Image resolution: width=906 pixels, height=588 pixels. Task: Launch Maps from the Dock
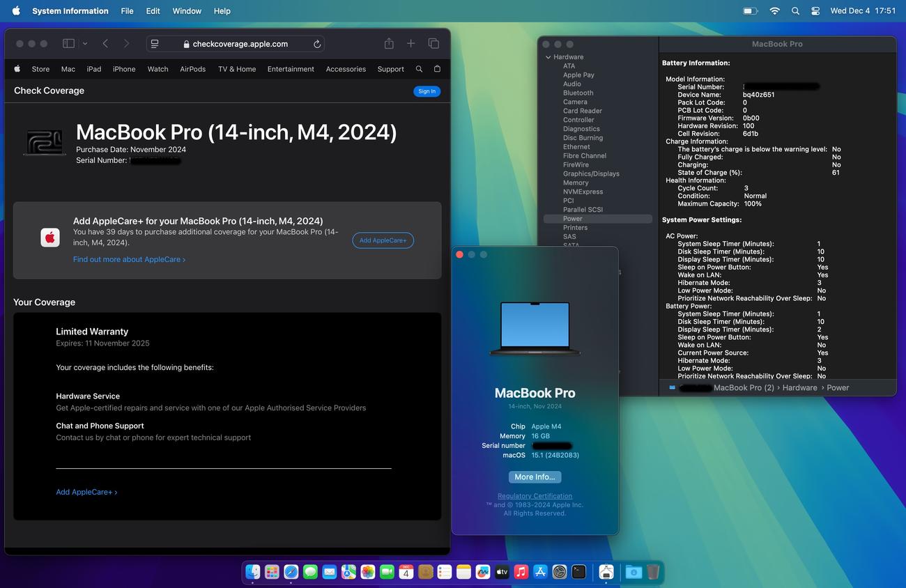click(348, 572)
